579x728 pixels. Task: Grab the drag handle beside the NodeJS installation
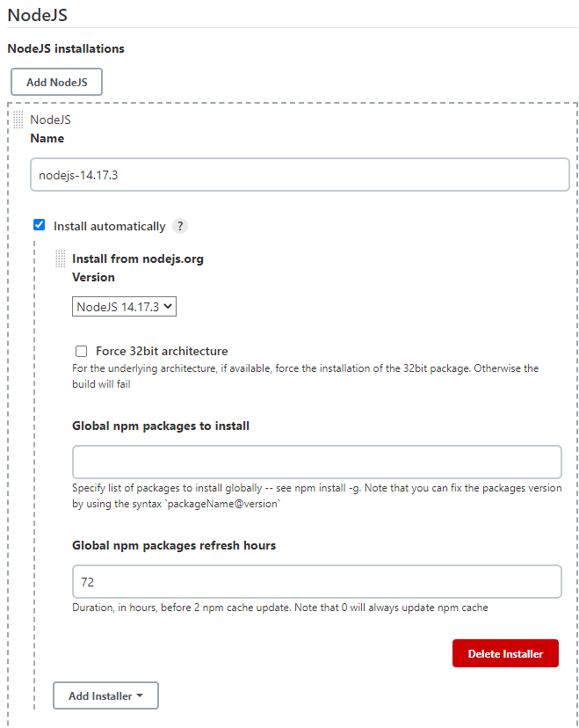pos(18,120)
